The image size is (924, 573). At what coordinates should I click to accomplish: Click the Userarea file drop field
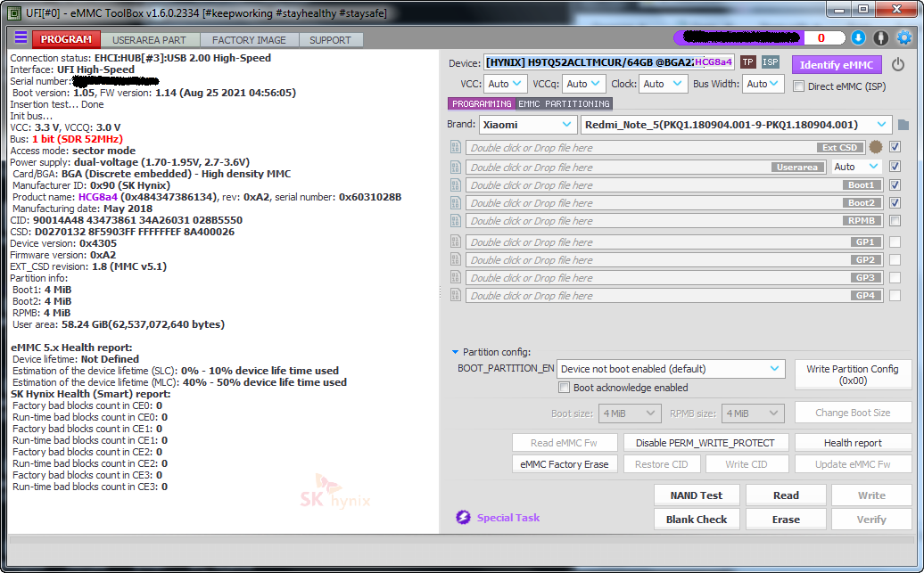[x=646, y=168]
